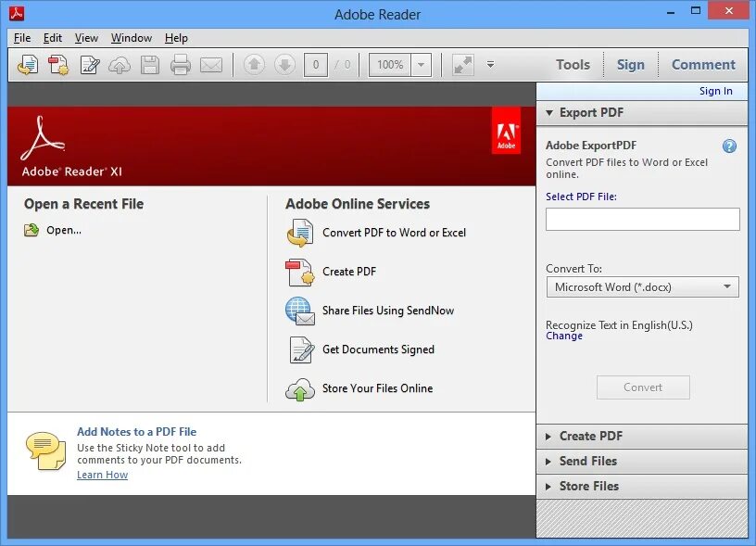
Task: Click the Learn How link
Action: click(102, 475)
